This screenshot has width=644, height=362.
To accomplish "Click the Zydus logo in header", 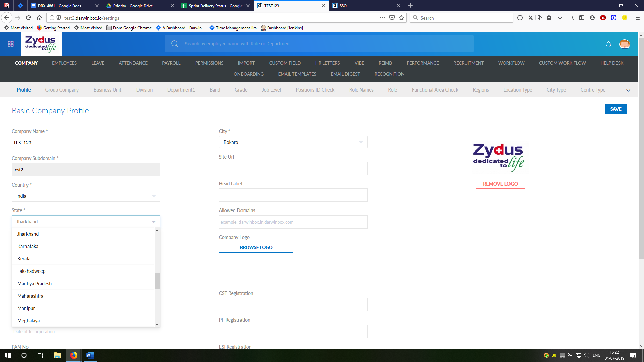I will tap(42, 44).
